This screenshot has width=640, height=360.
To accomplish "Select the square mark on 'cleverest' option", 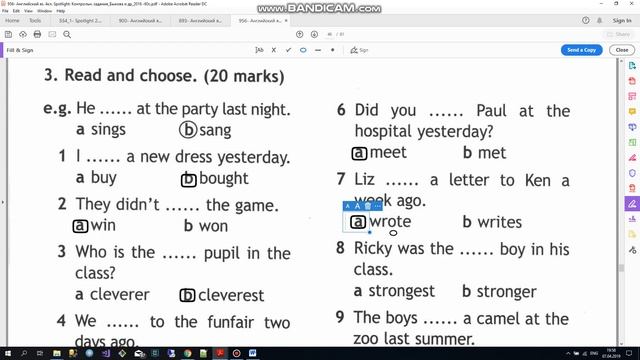I will click(187, 296).
